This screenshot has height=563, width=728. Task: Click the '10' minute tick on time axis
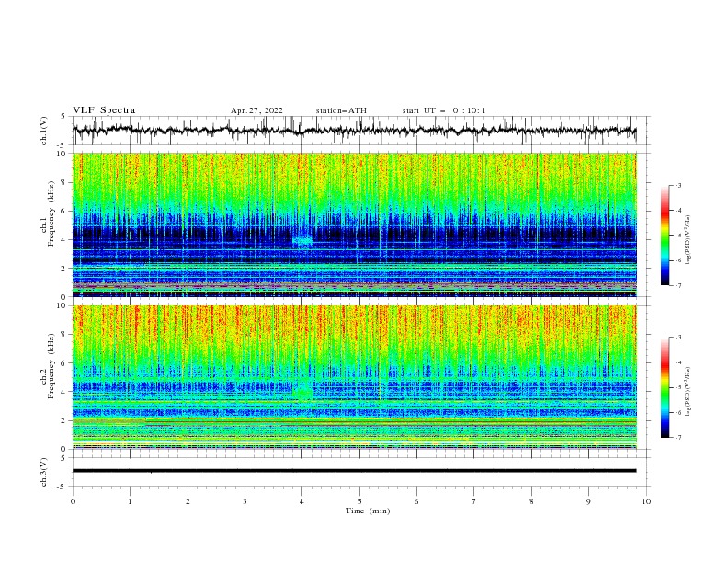point(646,501)
